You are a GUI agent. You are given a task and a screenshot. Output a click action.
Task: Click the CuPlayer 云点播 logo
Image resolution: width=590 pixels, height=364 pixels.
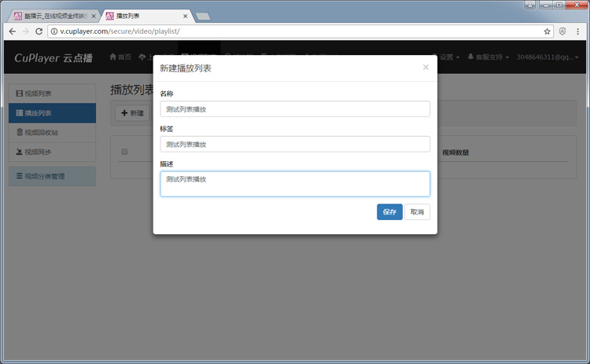[x=53, y=57]
